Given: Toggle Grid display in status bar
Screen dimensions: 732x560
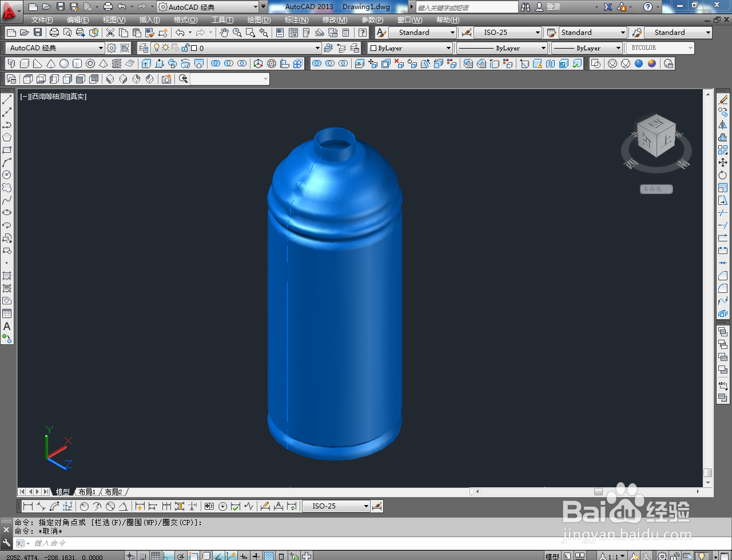Looking at the screenshot, I should (156, 555).
